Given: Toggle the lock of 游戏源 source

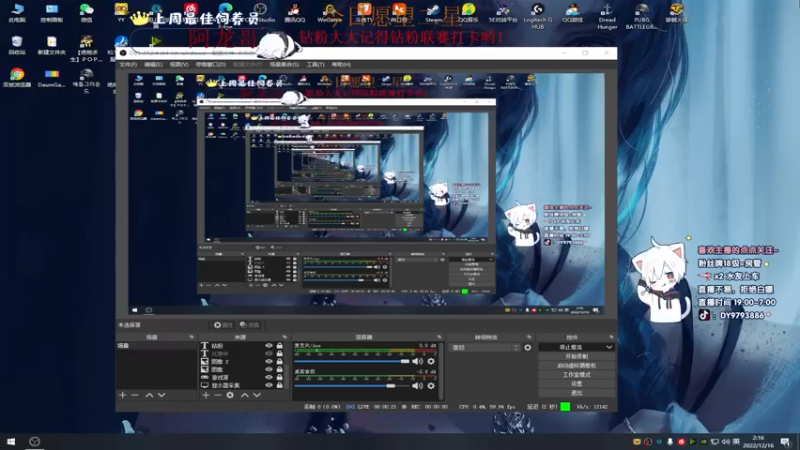Looking at the screenshot, I should [280, 378].
